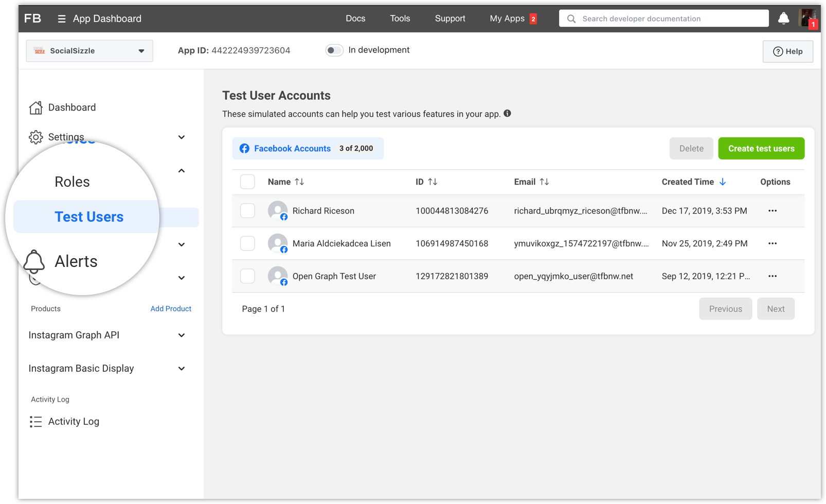Open Docs in the top navigation
Screen dimensions: 826x504
pyautogui.click(x=355, y=19)
